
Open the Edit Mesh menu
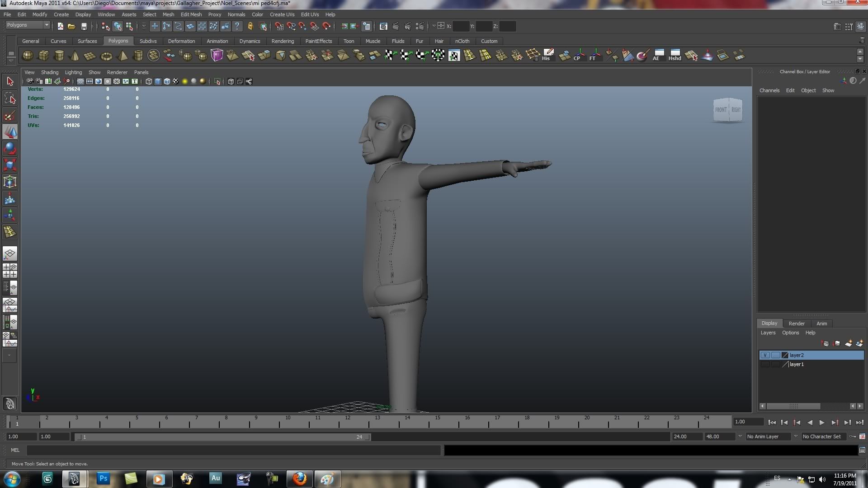tap(191, 14)
